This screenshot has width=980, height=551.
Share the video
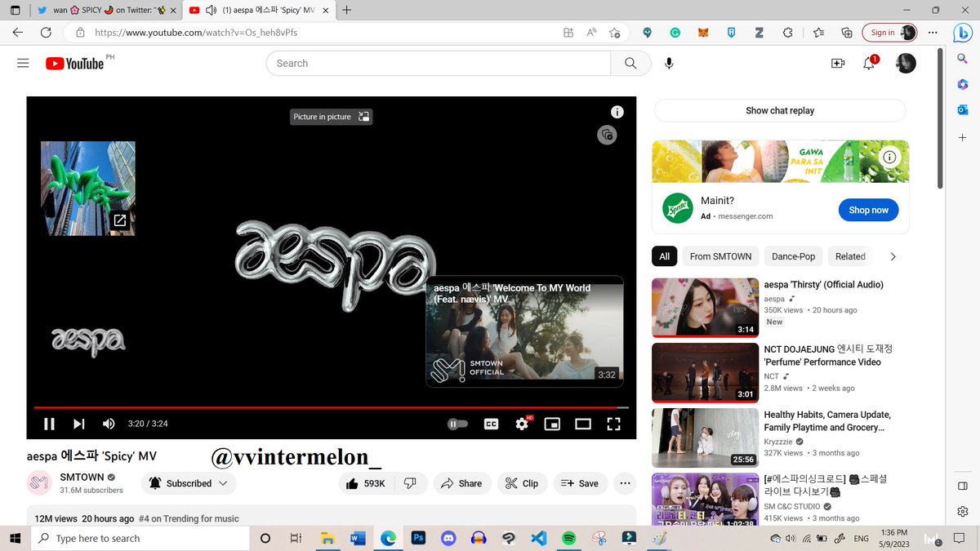pyautogui.click(x=462, y=483)
